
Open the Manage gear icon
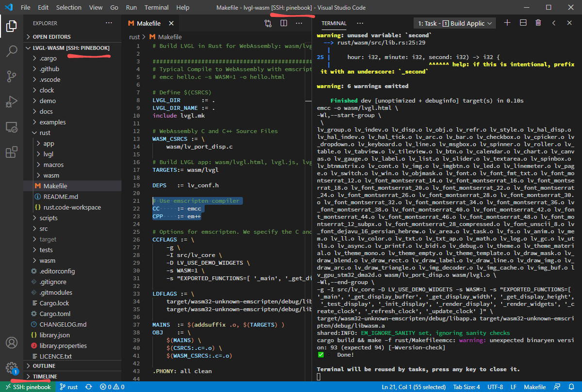click(12, 367)
